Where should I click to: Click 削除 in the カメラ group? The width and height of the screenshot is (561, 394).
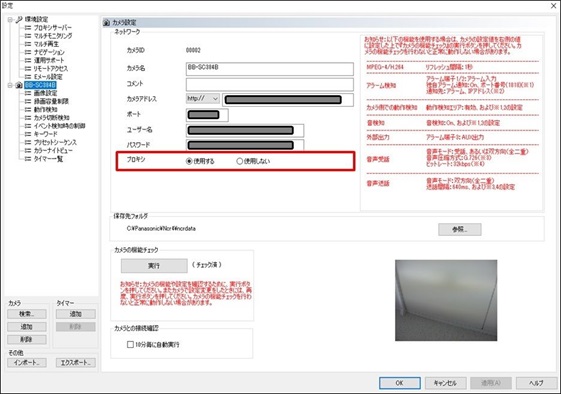tap(27, 340)
